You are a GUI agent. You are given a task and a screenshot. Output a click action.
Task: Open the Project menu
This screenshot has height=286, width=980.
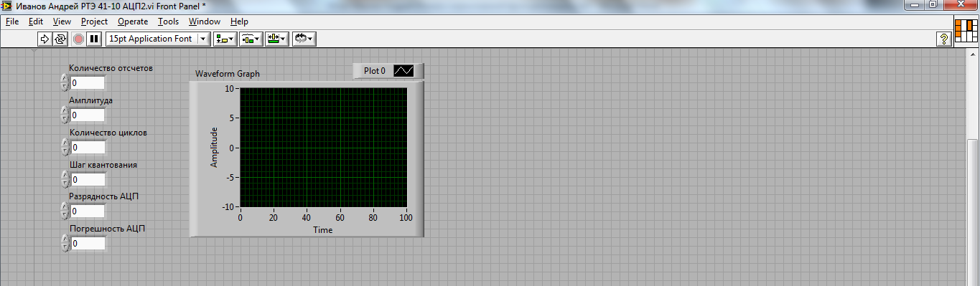(x=94, y=22)
